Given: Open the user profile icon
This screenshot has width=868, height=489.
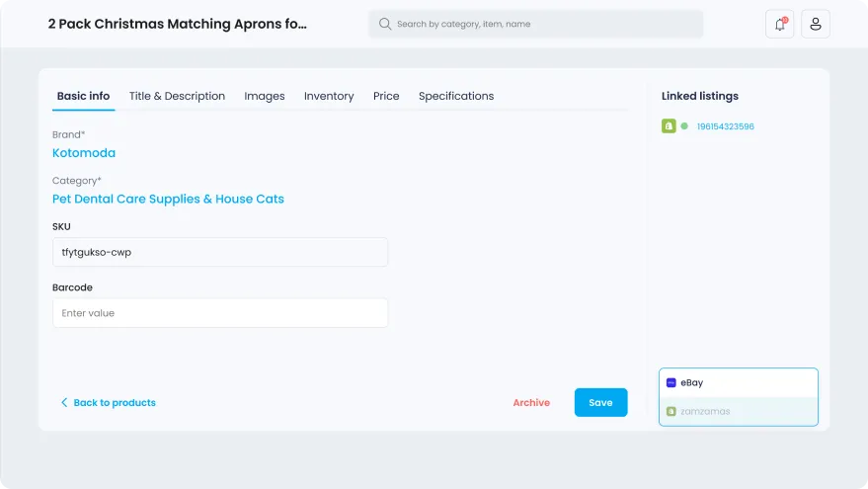Looking at the screenshot, I should click(816, 24).
